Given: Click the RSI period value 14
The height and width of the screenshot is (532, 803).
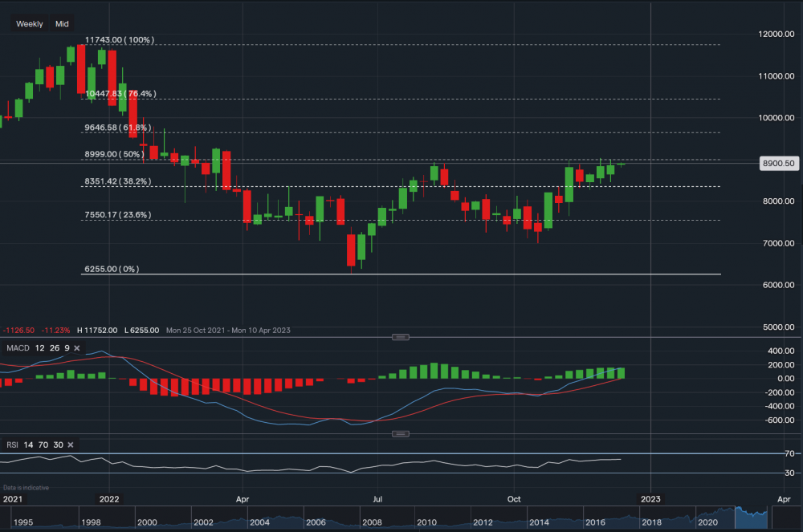Looking at the screenshot, I should point(27,445).
